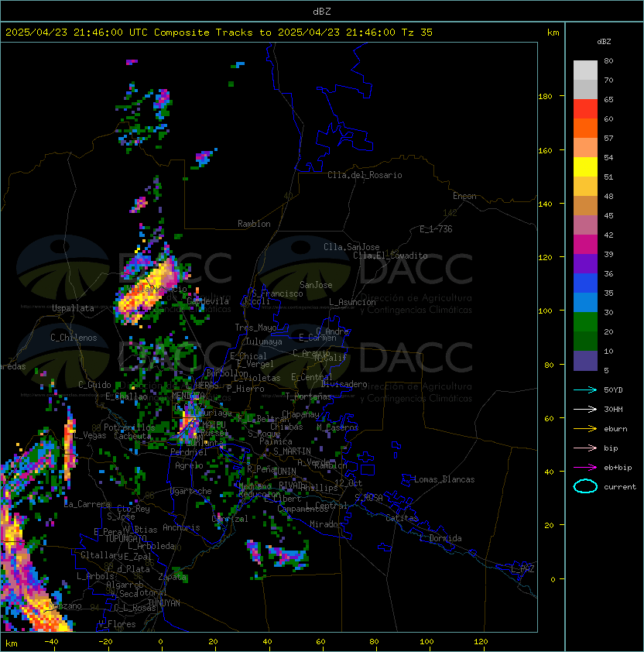
Task: Click the '30HM' legend label
Action: point(613,409)
